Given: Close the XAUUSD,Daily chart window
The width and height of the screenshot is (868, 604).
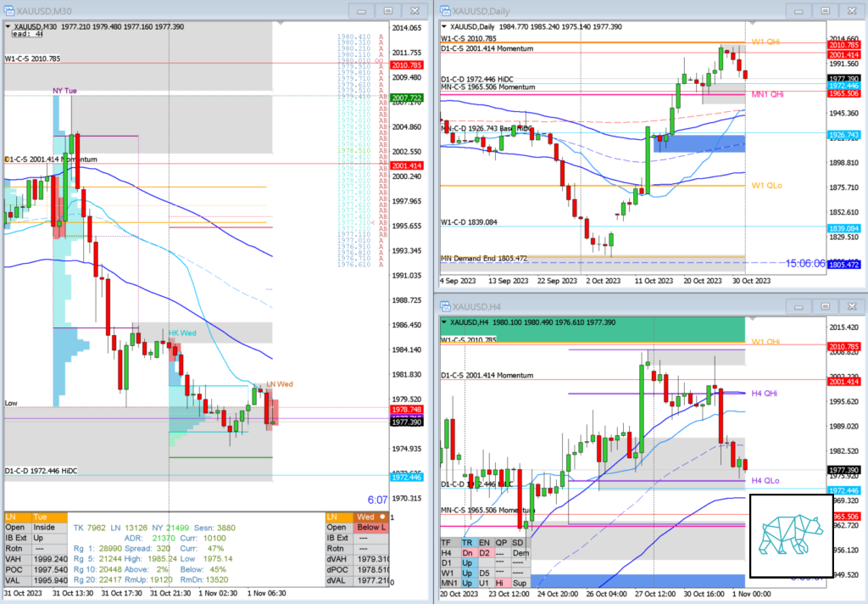Looking at the screenshot, I should point(852,10).
